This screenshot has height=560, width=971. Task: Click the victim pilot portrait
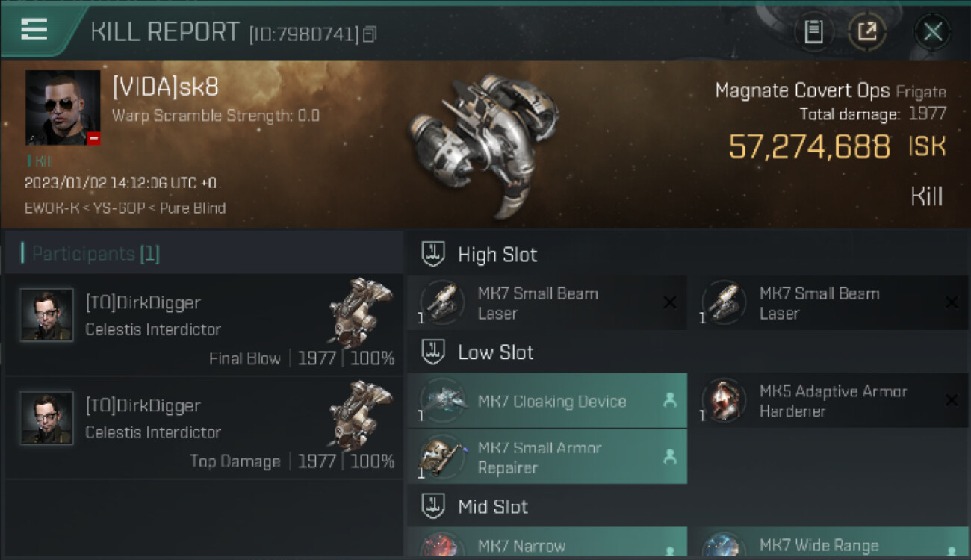[x=63, y=108]
